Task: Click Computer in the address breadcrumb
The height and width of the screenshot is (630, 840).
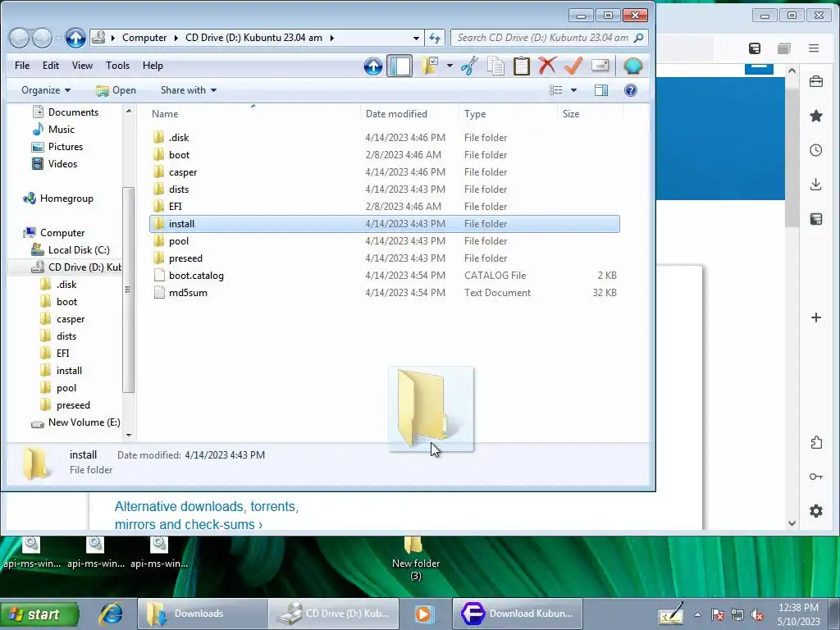Action: (x=144, y=38)
